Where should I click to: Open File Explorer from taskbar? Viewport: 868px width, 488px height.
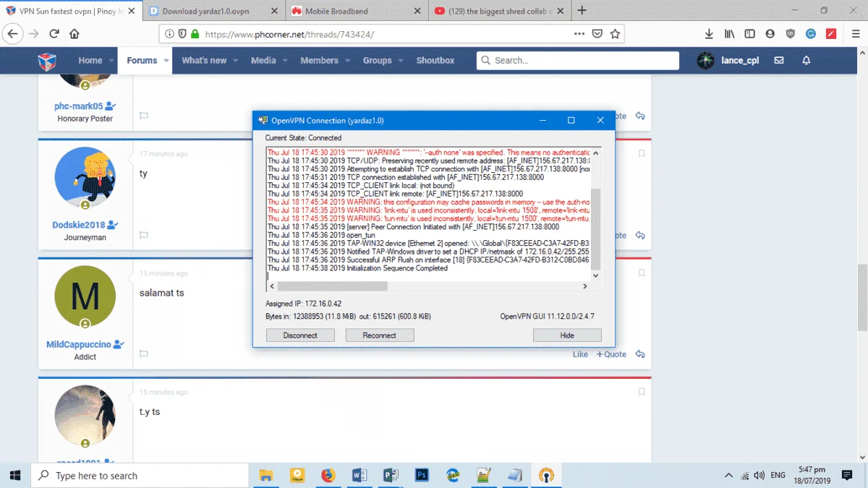[x=266, y=476]
